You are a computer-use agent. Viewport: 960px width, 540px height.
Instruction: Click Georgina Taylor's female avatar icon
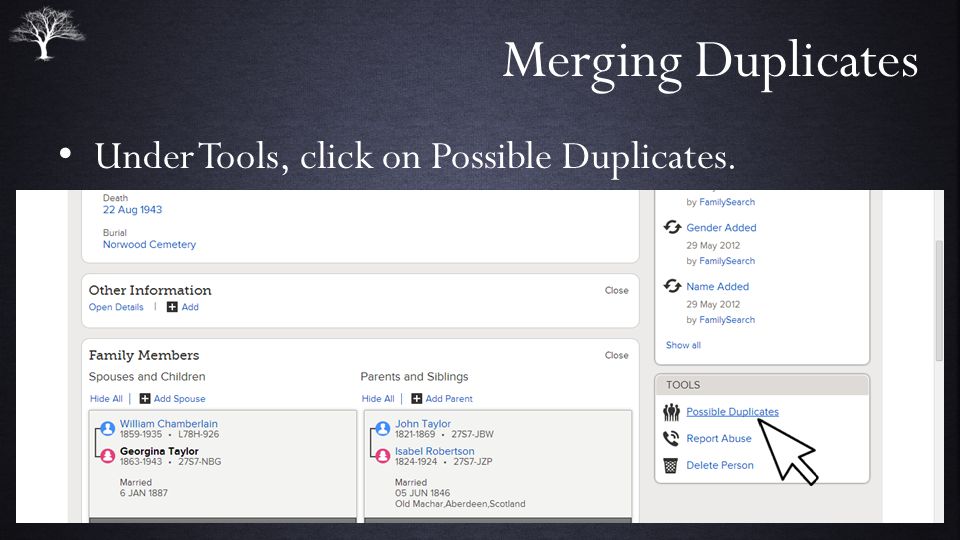click(x=108, y=456)
